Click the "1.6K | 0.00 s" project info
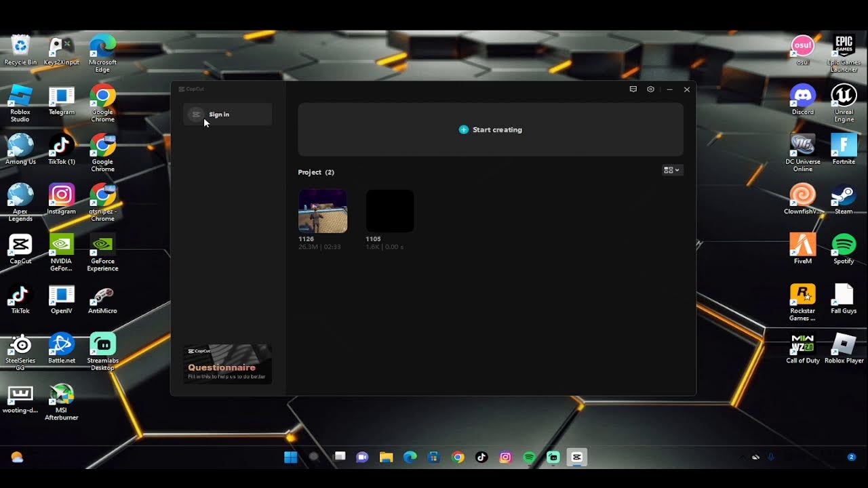 [384, 247]
